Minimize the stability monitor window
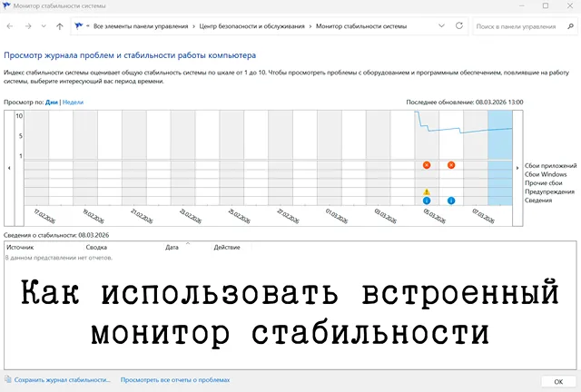Image resolution: width=581 pixels, height=392 pixels. click(522, 5)
